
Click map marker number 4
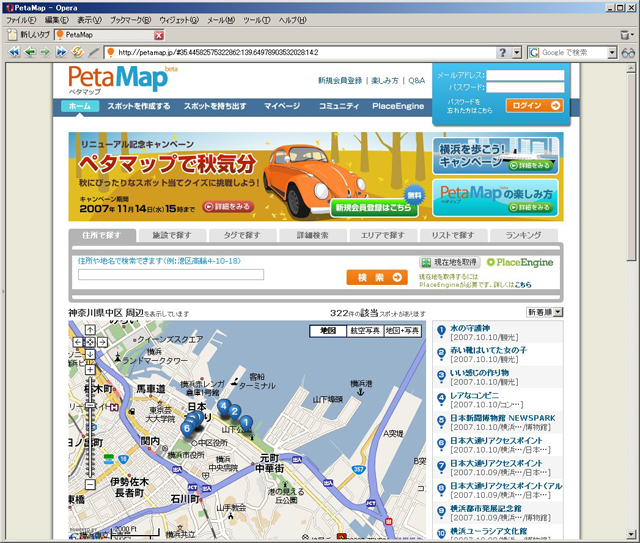[x=223, y=406]
